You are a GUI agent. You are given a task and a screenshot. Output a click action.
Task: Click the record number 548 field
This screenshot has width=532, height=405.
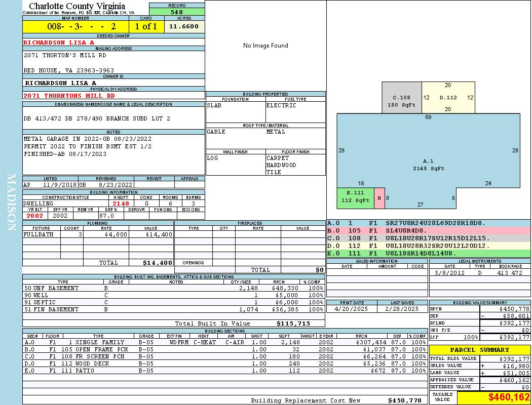[177, 12]
